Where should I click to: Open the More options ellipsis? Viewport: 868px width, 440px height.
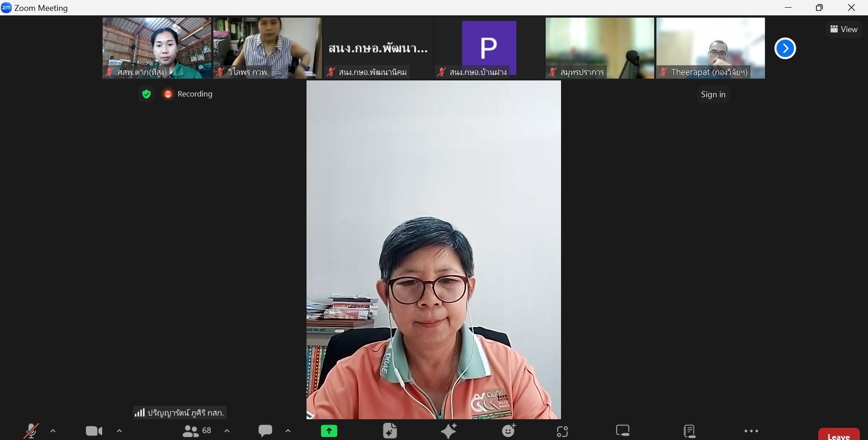click(x=751, y=431)
